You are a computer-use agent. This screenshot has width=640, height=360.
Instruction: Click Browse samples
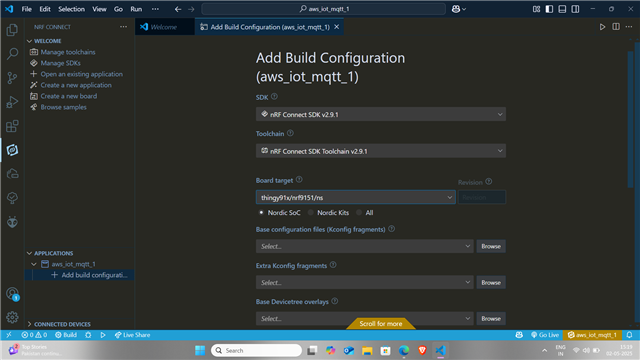point(63,107)
